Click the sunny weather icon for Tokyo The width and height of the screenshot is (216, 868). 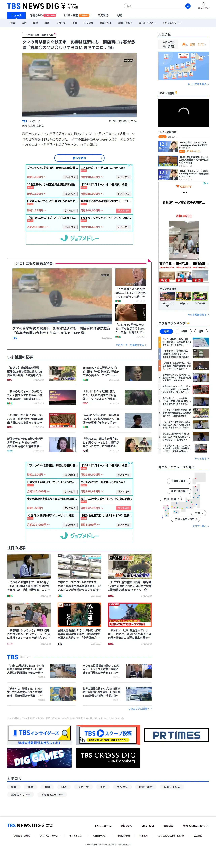pyautogui.click(x=185, y=44)
